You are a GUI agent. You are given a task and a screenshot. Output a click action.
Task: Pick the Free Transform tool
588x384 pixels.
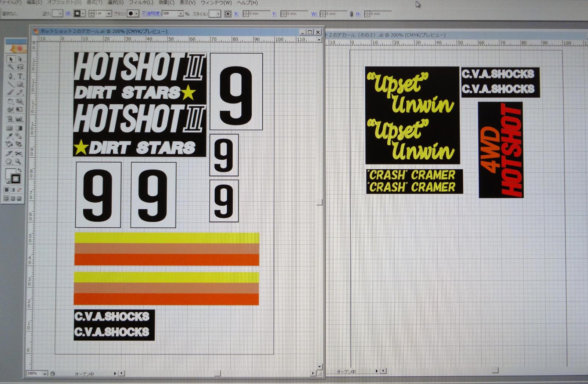point(20,109)
